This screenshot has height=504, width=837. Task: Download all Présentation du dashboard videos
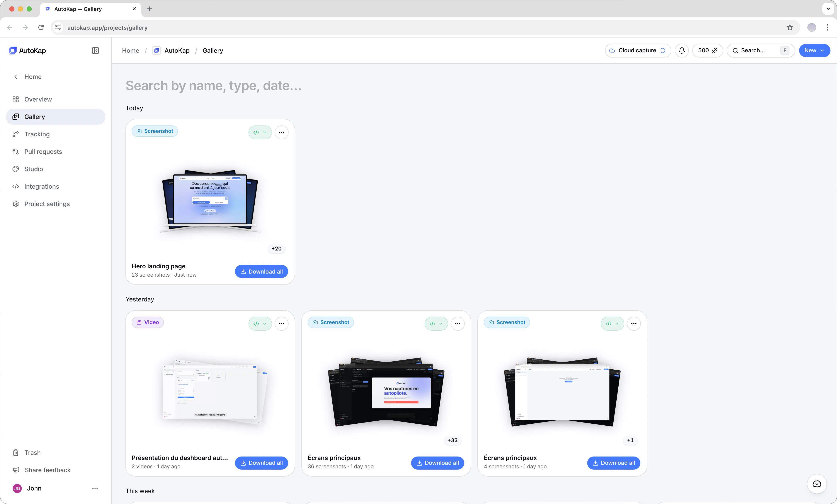pos(261,463)
